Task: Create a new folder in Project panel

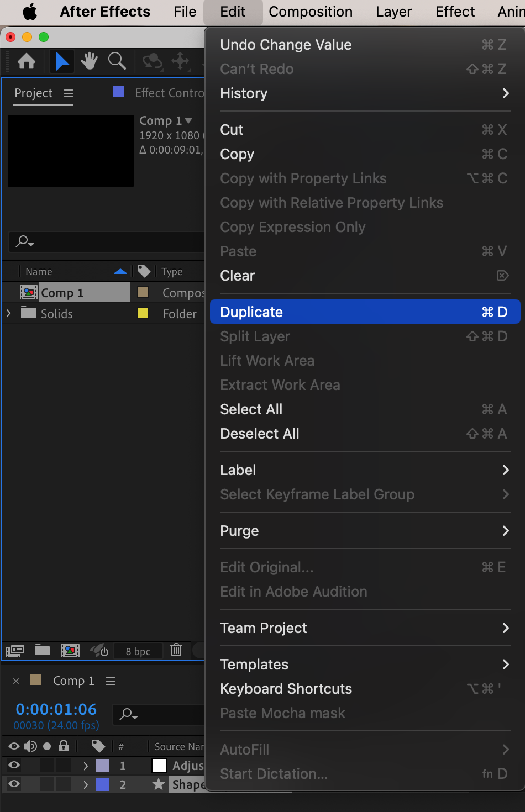Action: [43, 650]
